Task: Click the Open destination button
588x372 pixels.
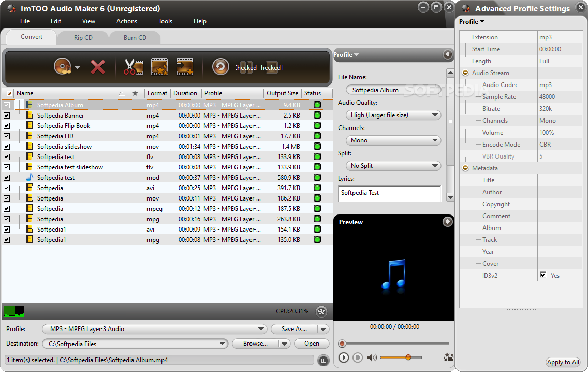Action: pyautogui.click(x=312, y=344)
